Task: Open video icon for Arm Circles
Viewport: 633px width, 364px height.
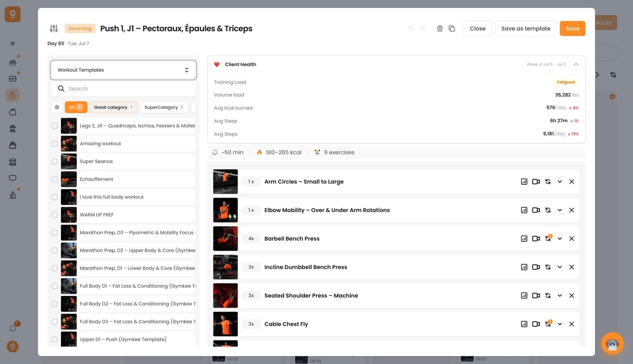Action: pyautogui.click(x=536, y=182)
